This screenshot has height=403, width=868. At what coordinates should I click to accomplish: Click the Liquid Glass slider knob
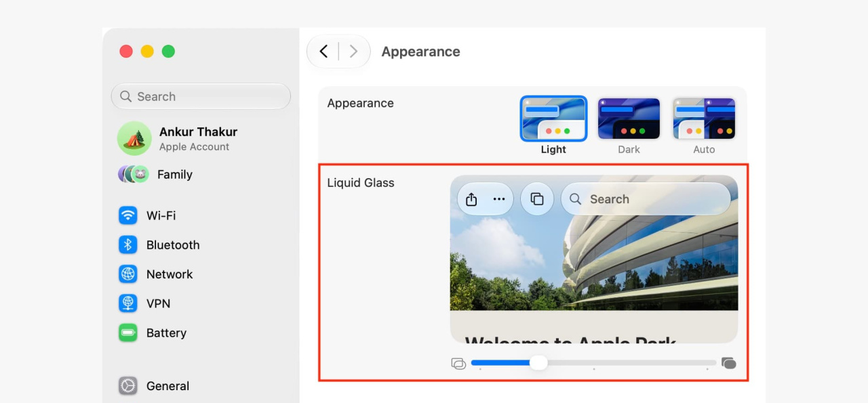538,363
